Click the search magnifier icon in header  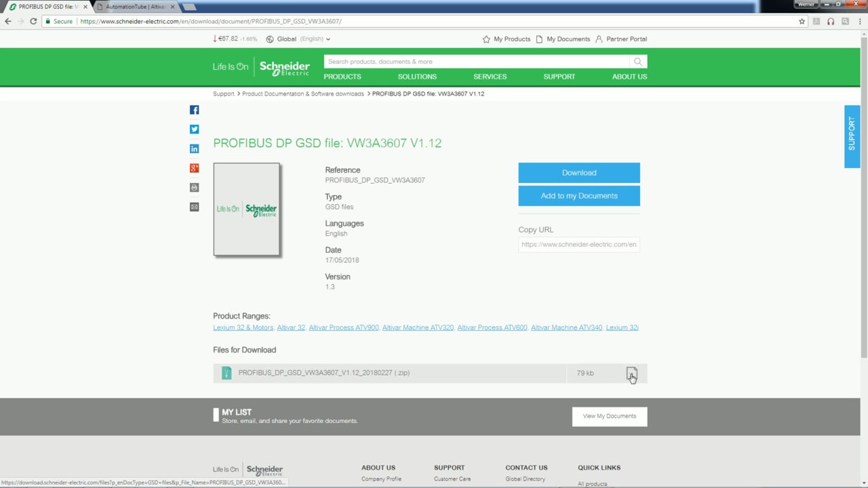pos(637,62)
